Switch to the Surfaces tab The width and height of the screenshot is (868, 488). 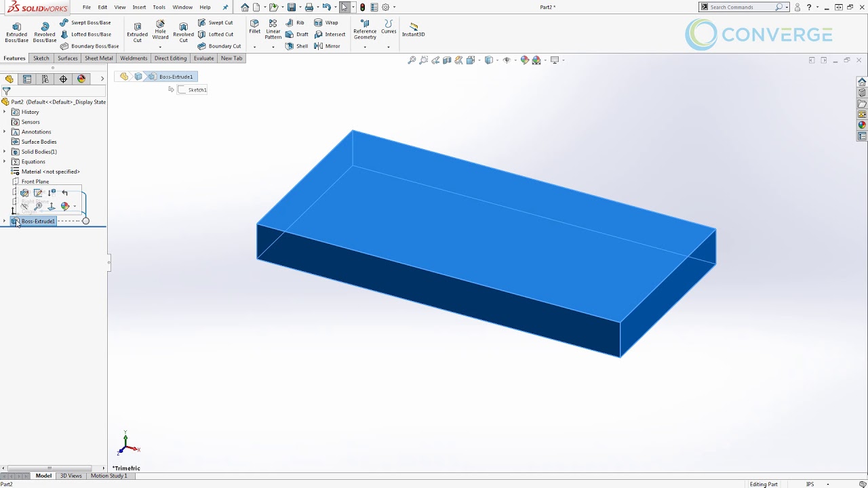click(x=68, y=58)
